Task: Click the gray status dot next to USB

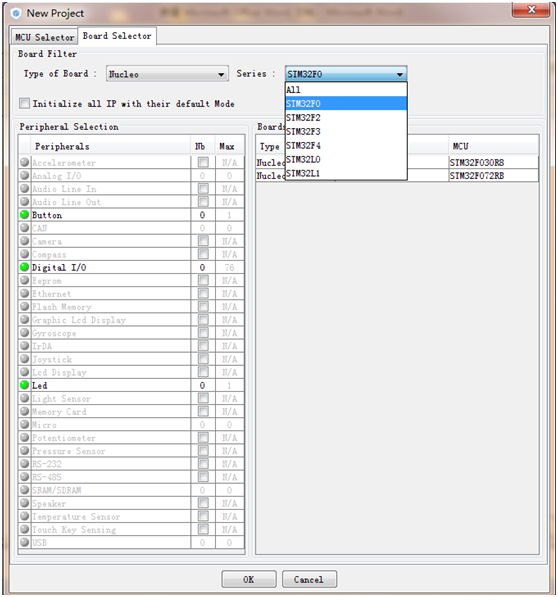Action: pyautogui.click(x=24, y=542)
